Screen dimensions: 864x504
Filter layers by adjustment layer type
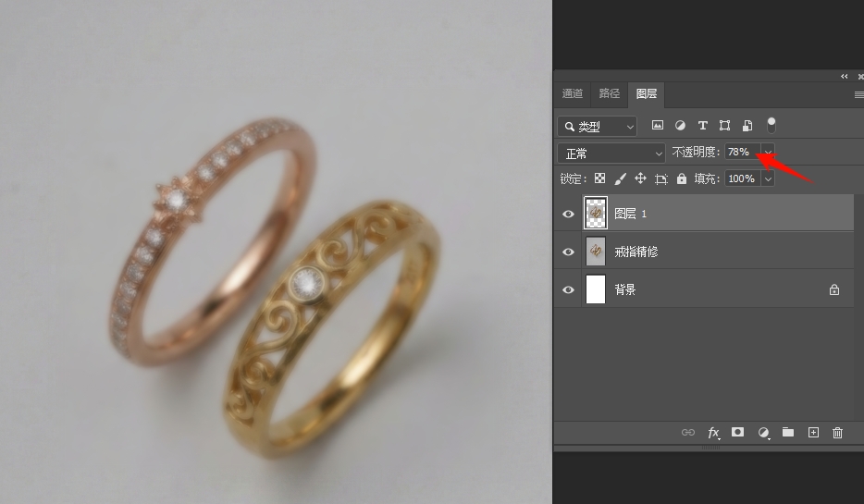click(680, 125)
